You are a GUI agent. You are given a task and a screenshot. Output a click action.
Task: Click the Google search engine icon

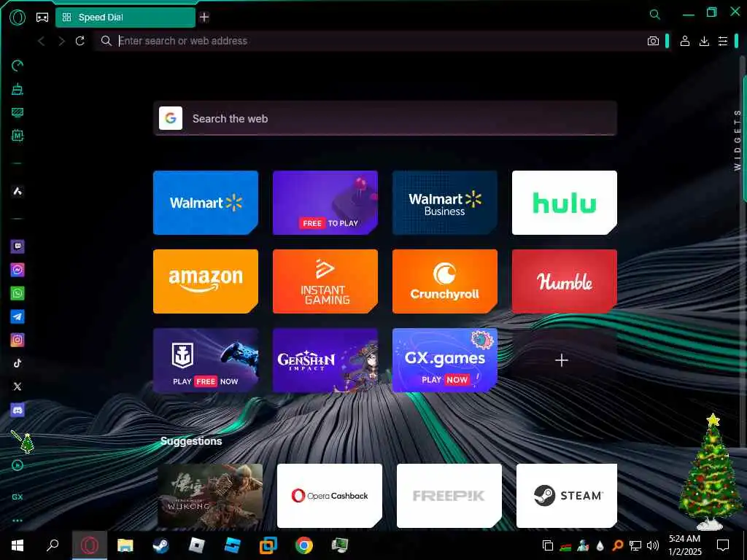click(171, 118)
